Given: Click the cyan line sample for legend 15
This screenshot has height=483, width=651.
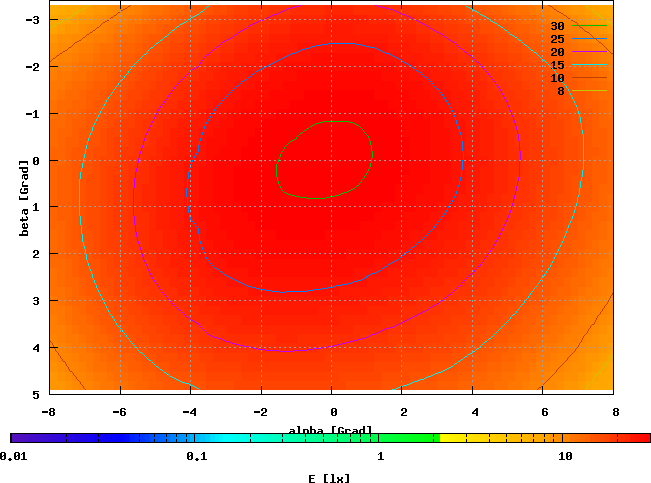Looking at the screenshot, I should tap(589, 65).
